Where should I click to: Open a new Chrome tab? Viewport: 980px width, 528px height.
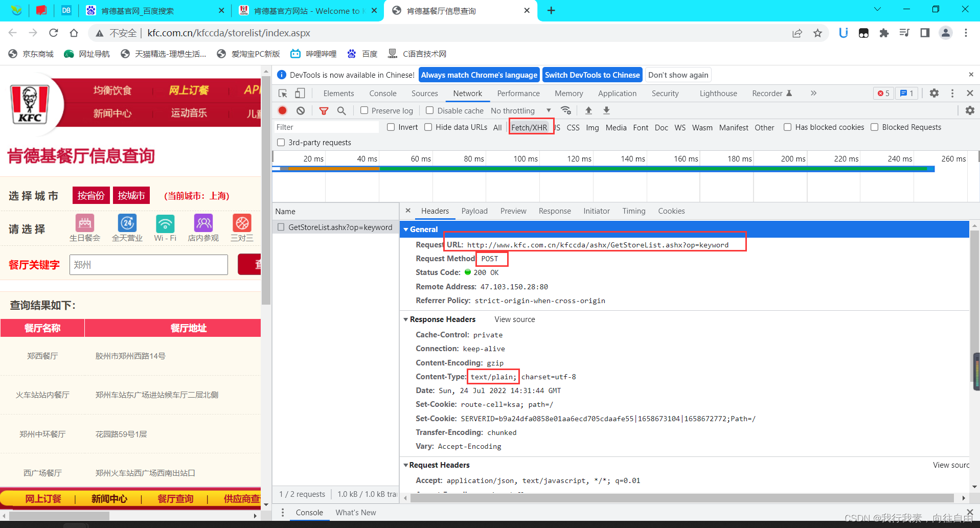click(551, 11)
